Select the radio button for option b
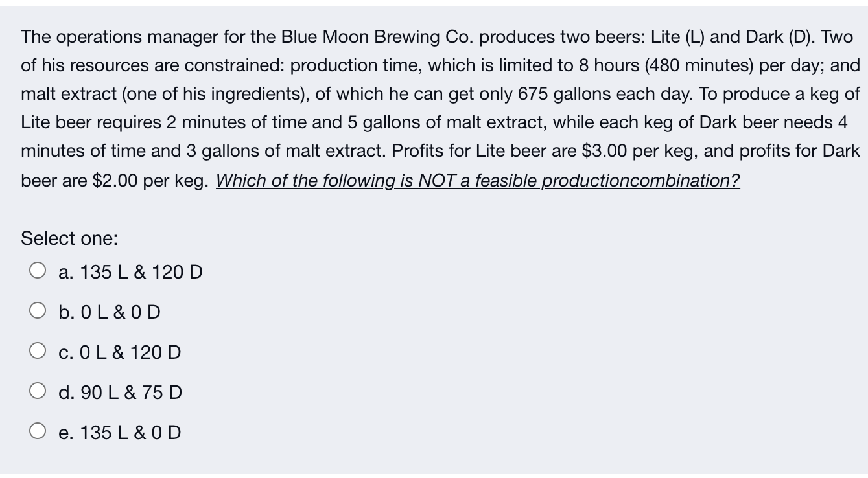Image resolution: width=868 pixels, height=478 pixels. point(37,309)
